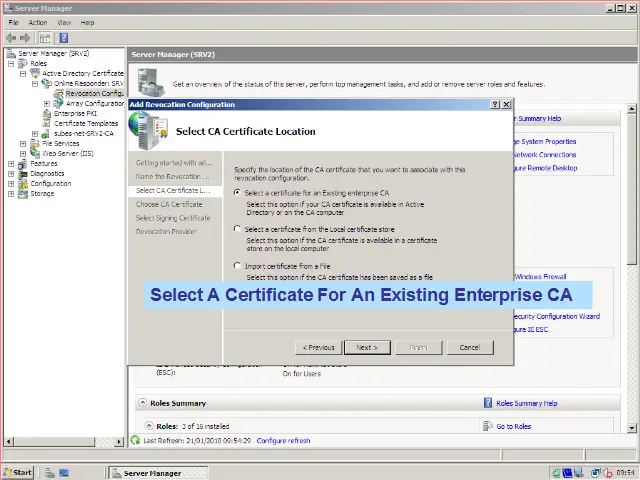Click the blue Help toolbar icon
This screenshot has width=640, height=480.
point(64,38)
